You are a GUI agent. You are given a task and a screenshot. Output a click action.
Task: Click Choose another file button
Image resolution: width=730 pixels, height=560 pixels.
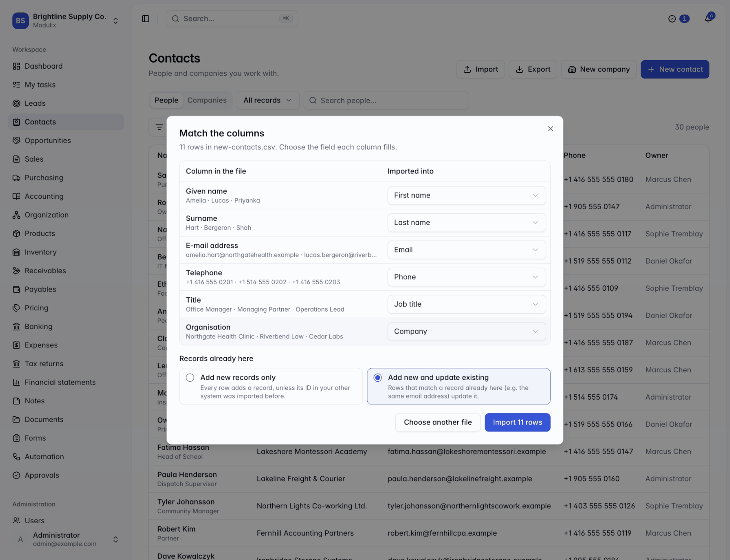tap(438, 422)
